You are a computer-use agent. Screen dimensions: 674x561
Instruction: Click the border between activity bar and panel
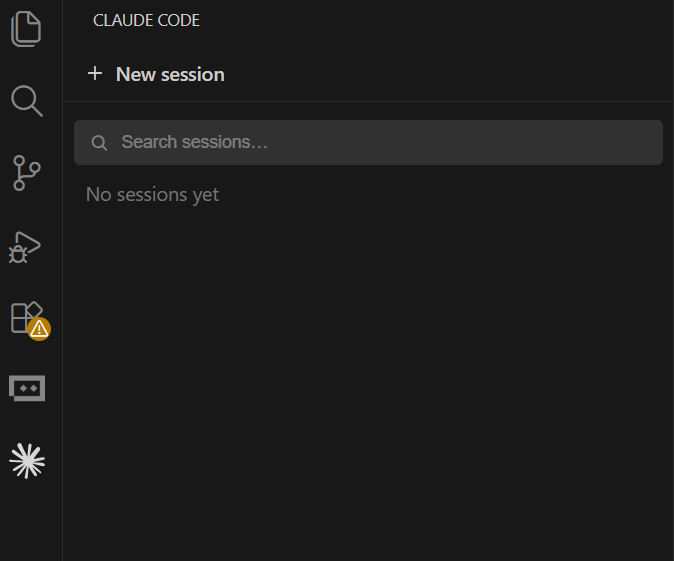click(x=63, y=280)
